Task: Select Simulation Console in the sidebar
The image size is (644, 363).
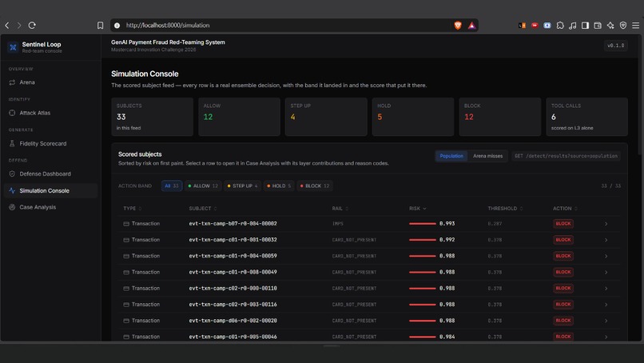Action: pos(50,191)
